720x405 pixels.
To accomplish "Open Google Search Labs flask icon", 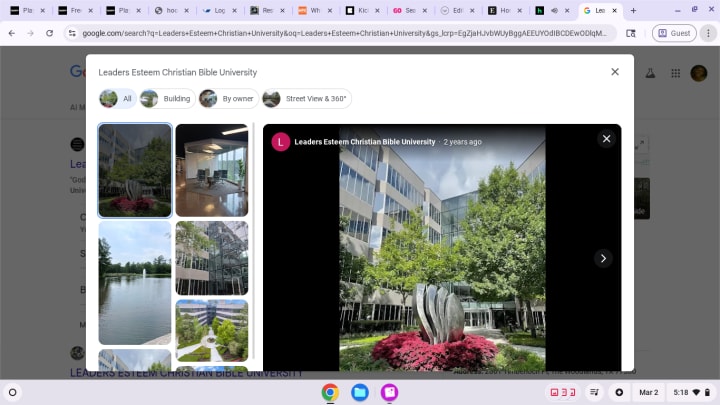I will click(650, 73).
